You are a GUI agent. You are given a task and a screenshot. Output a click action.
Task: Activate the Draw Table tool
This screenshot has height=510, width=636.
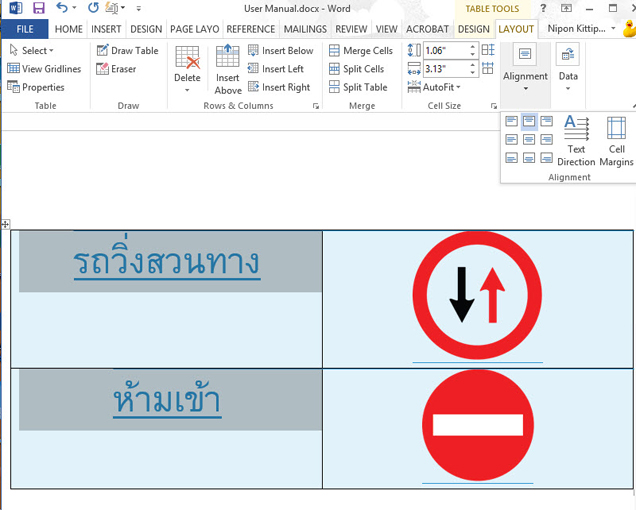127,51
